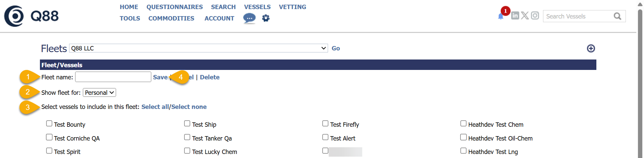Expand the Fleets Q88 LLC dropdown

pos(199,48)
